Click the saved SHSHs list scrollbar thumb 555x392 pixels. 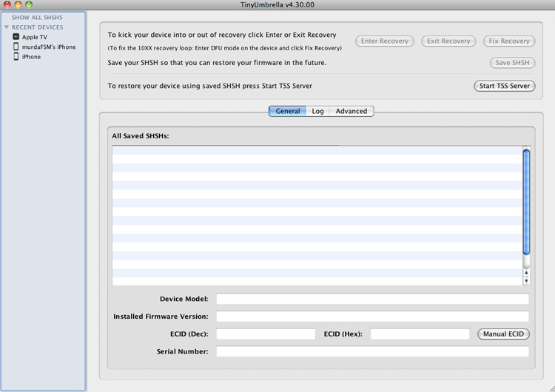click(x=526, y=202)
